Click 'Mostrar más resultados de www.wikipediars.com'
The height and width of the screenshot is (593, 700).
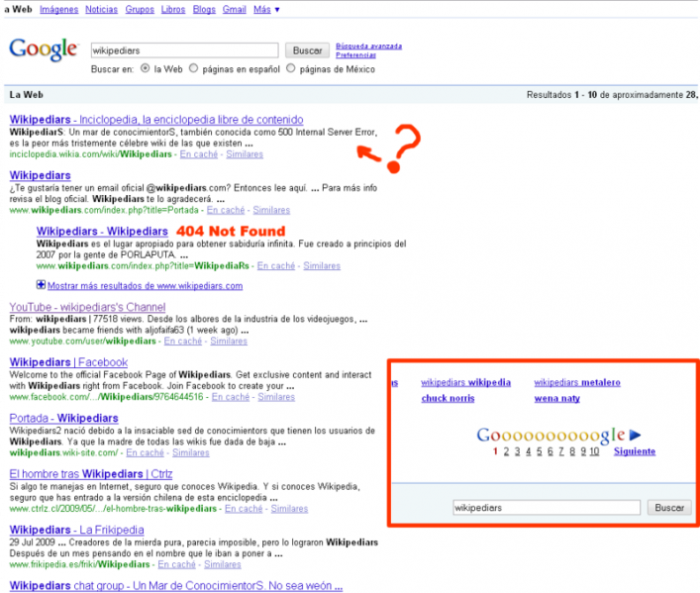[x=146, y=285]
